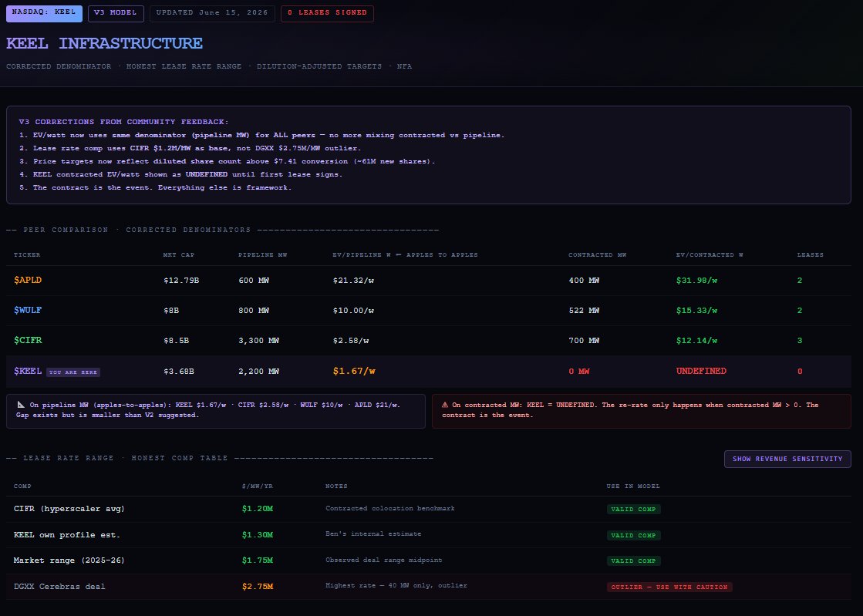Image resolution: width=863 pixels, height=616 pixels.
Task: Click the LEASES column header
Action: [810, 254]
